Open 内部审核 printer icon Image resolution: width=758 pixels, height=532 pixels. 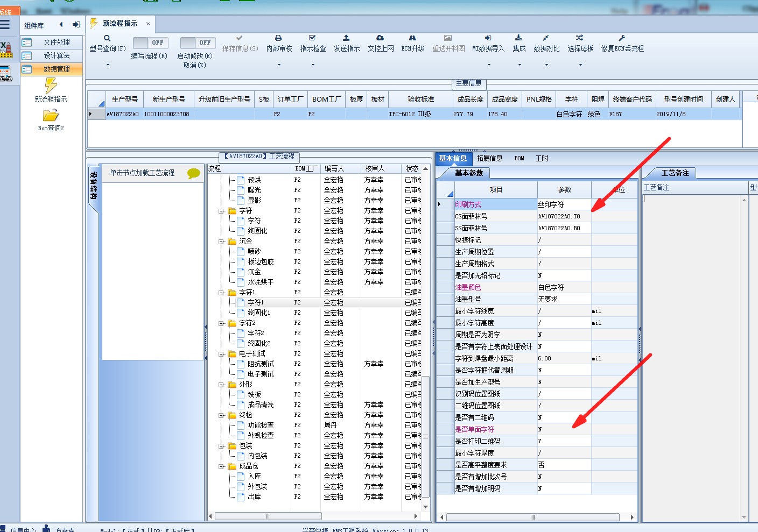(278, 38)
